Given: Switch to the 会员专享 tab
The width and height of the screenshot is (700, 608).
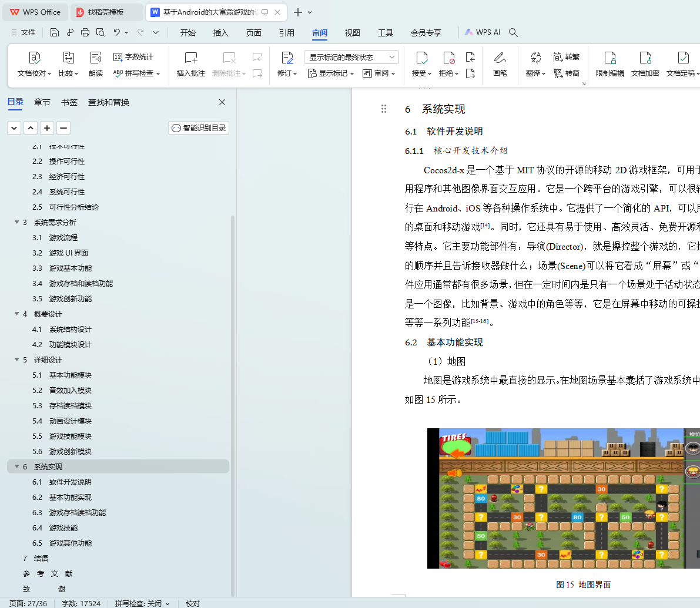Looking at the screenshot, I should point(426,32).
